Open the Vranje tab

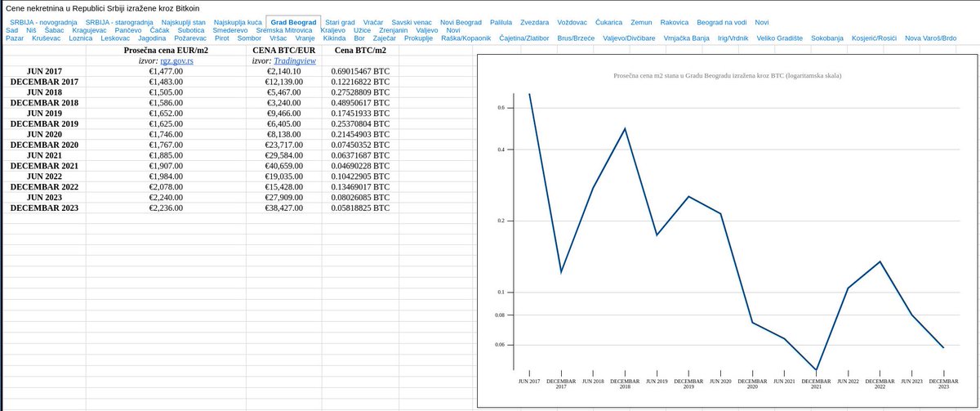(305, 38)
